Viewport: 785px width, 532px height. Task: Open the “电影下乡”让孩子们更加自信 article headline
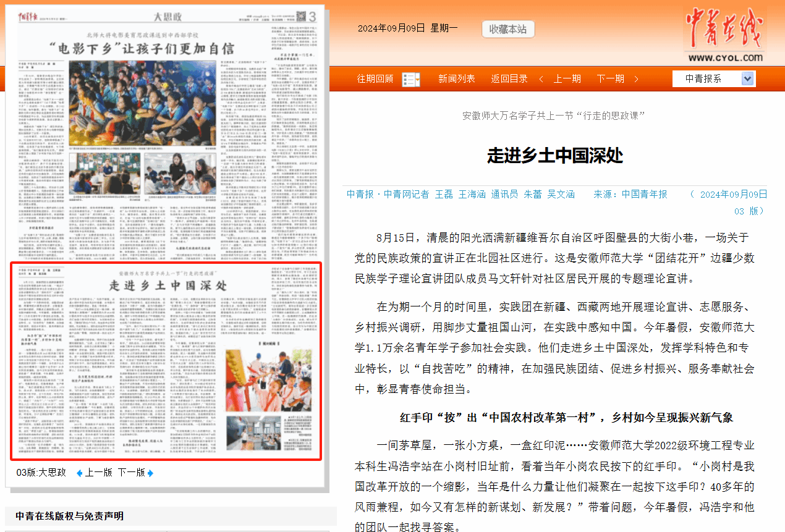pos(143,48)
